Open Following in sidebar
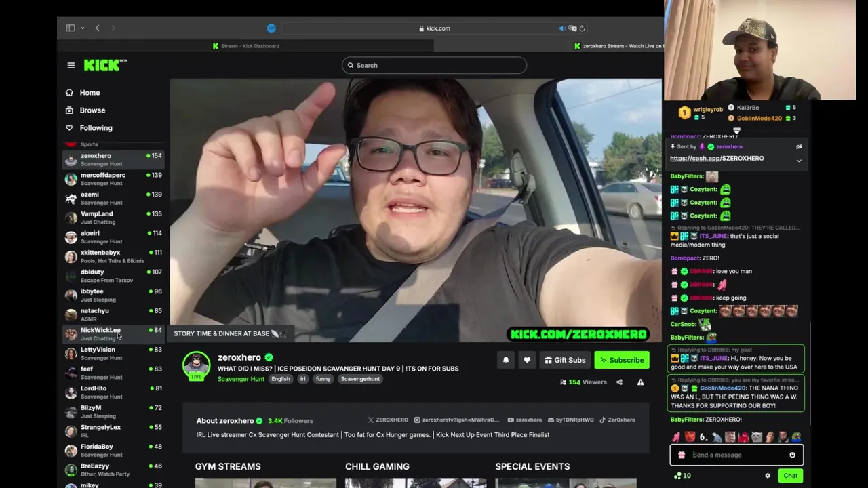 pyautogui.click(x=89, y=128)
